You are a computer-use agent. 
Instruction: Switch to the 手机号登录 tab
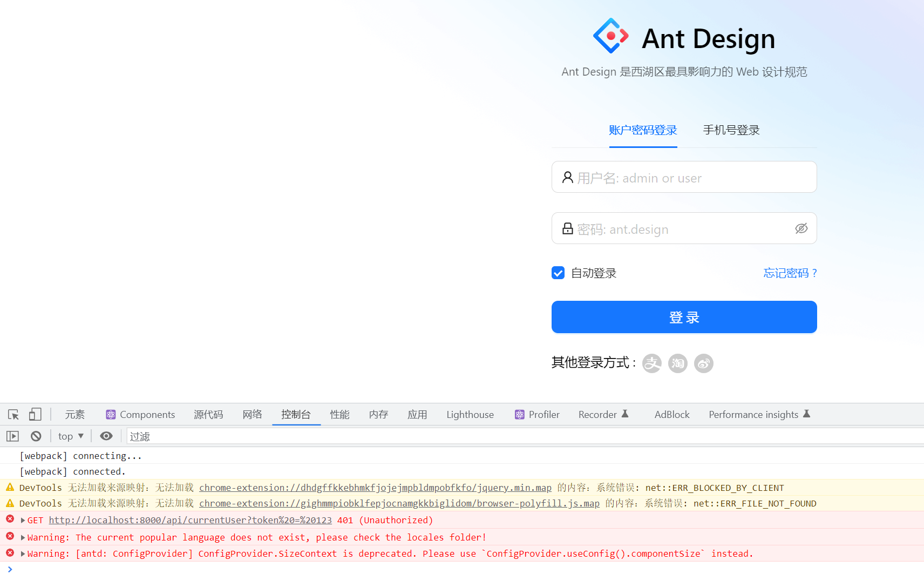coord(731,130)
